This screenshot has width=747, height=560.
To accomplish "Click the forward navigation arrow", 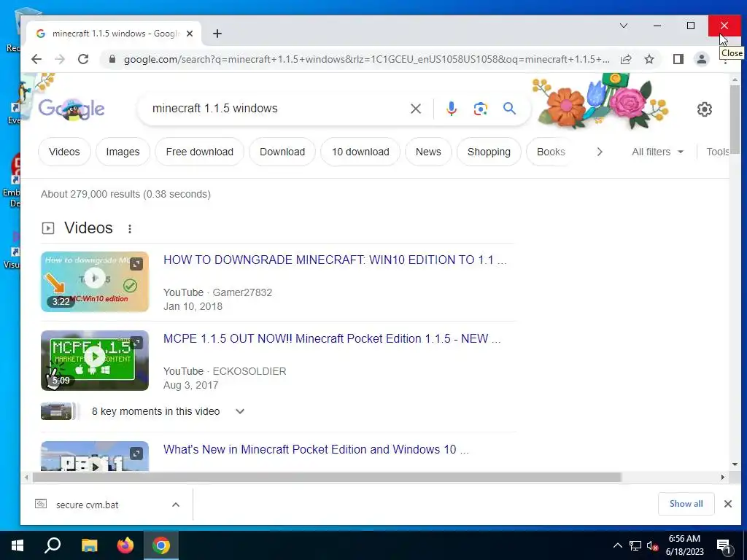I will [60, 59].
